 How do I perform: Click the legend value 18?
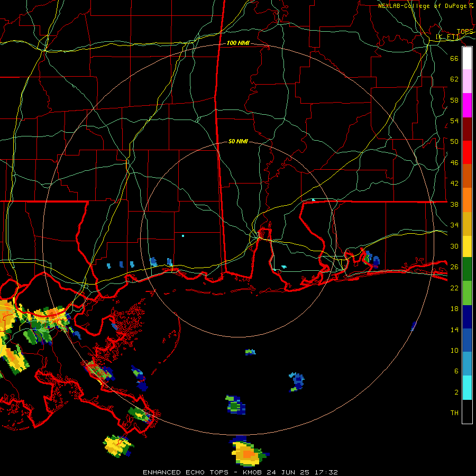(454, 309)
